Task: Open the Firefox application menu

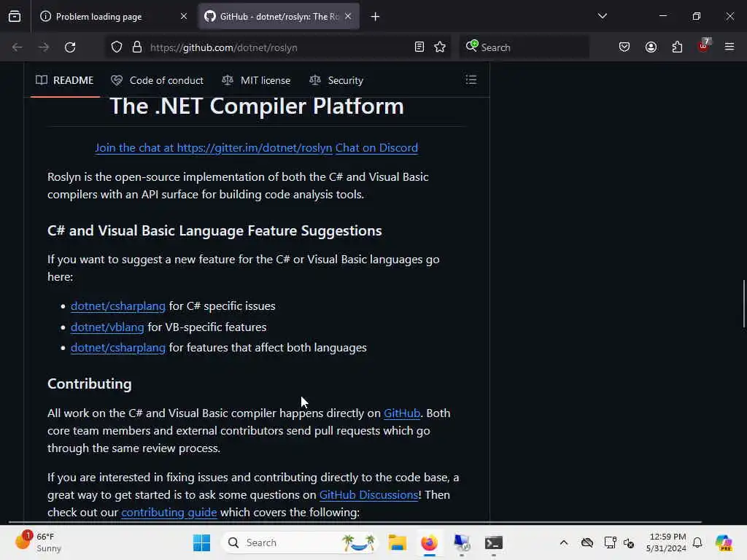Action: 729,47
